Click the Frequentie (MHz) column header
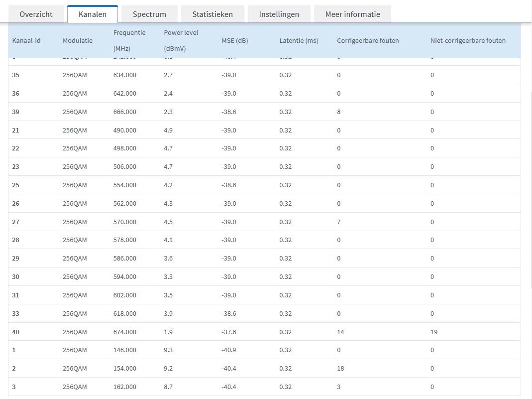The width and height of the screenshot is (532, 399). pos(129,40)
